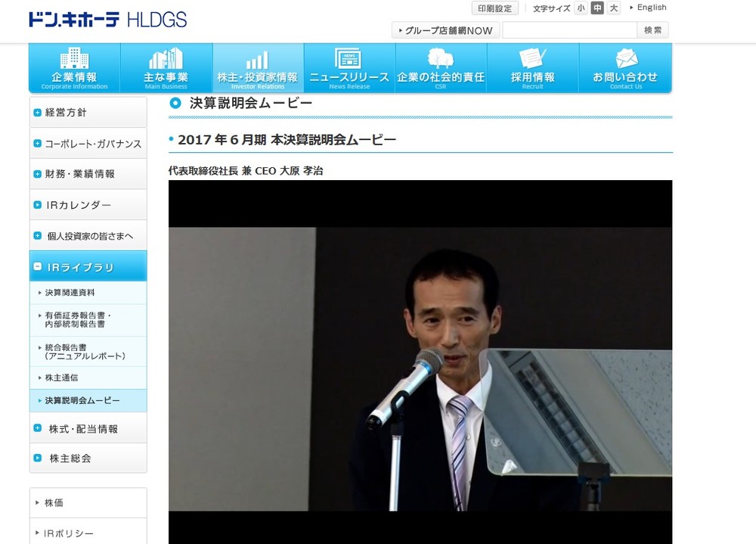756x544 pixels.
Task: Open 企業情報 Corporate Information building icon
Action: (74, 59)
